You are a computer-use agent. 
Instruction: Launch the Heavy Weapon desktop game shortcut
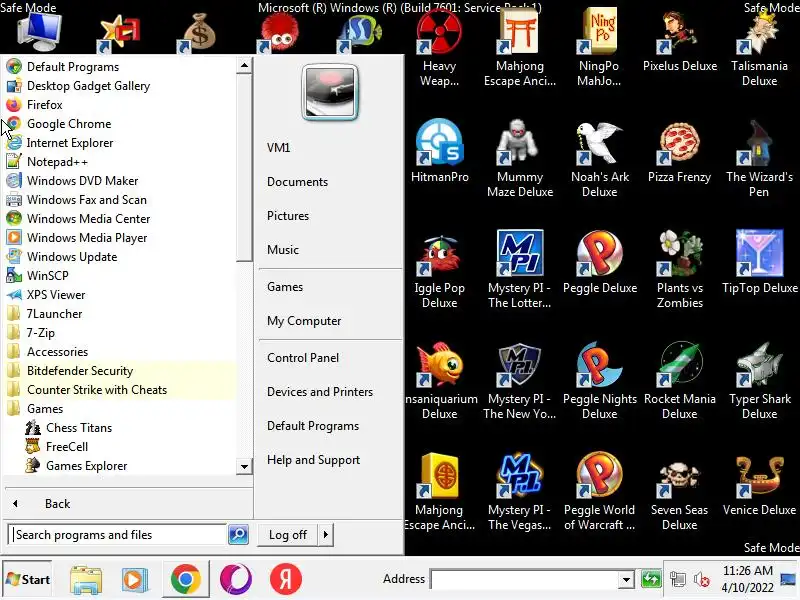[x=439, y=48]
